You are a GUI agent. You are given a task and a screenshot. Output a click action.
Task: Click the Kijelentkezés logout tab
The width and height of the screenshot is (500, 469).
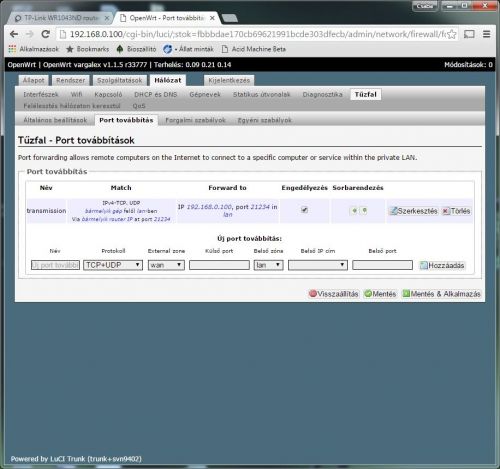229,80
